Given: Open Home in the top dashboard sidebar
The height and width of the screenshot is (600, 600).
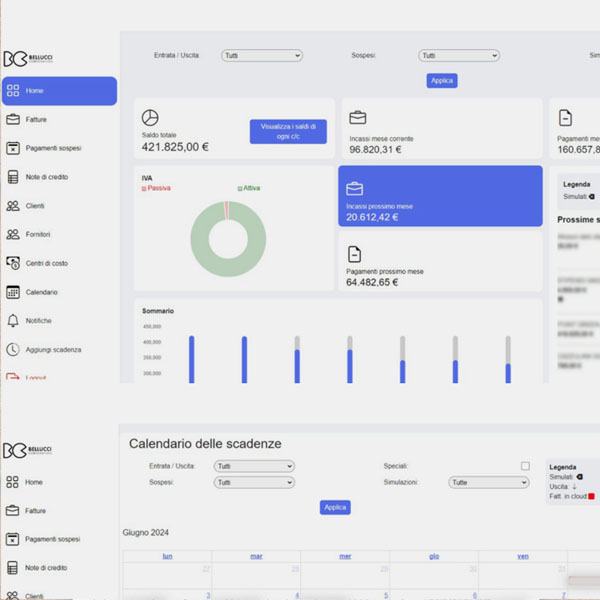Looking at the screenshot, I should pos(59,91).
